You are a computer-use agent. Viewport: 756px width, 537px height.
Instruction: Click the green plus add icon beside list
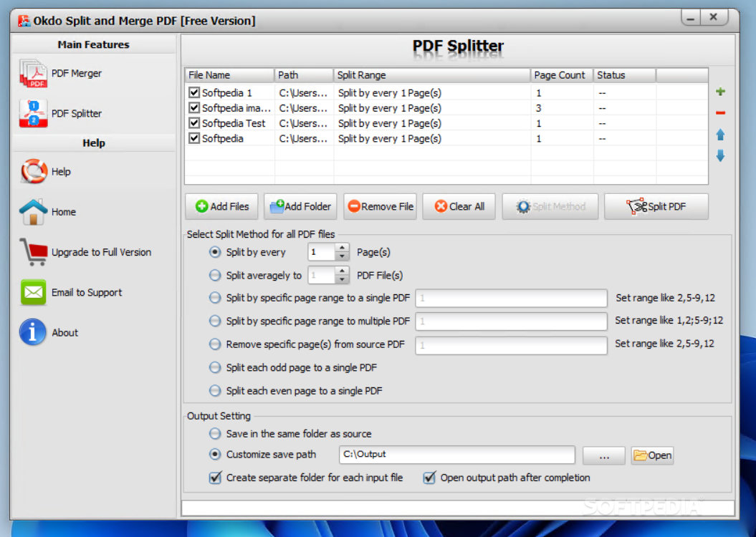point(720,92)
